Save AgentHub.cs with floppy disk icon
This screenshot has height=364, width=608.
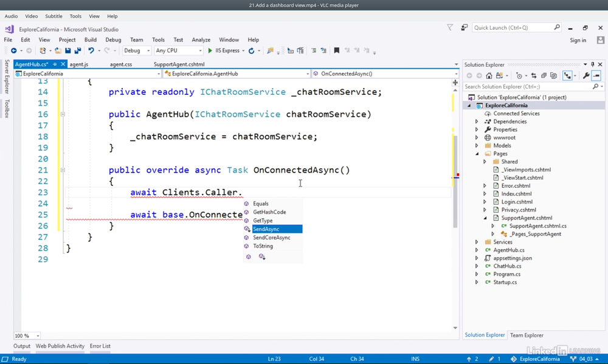click(68, 50)
